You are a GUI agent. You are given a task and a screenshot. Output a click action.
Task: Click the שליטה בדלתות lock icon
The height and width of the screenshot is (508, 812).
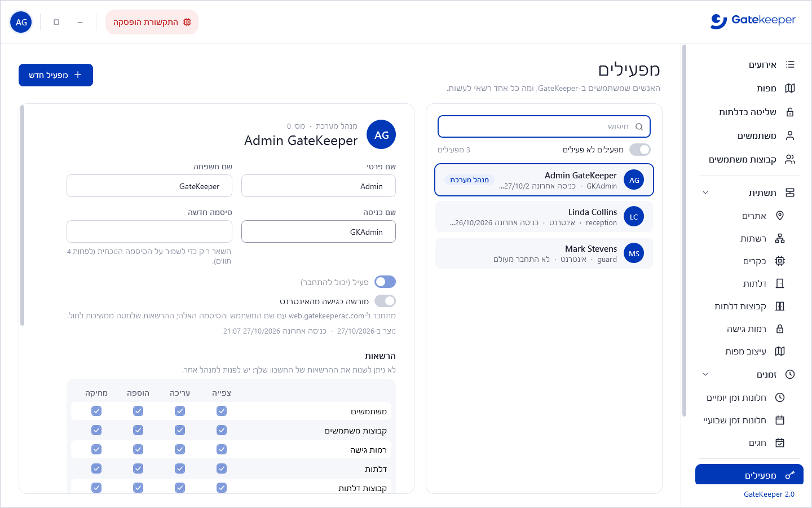coord(790,112)
